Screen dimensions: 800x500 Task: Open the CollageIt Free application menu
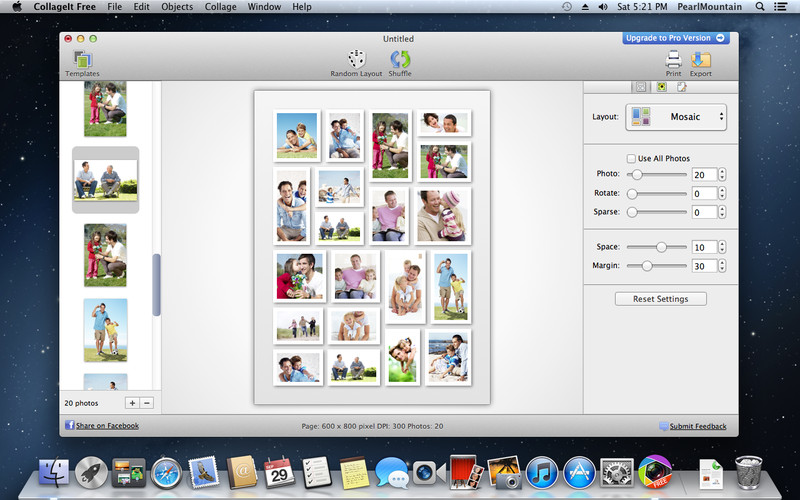pos(63,7)
